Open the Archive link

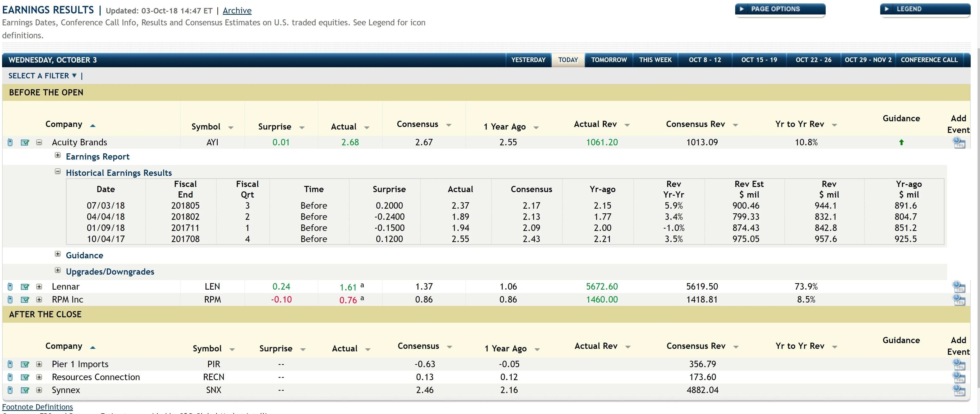click(x=237, y=11)
